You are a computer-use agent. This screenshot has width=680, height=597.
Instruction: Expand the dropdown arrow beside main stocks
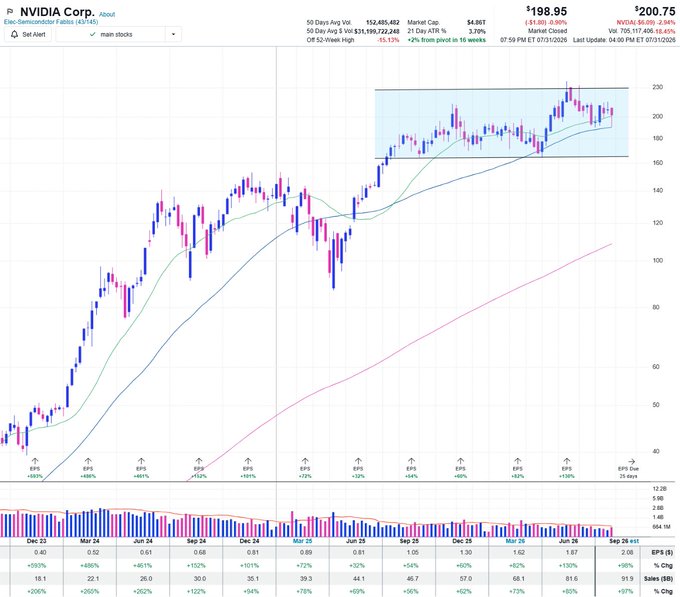(x=173, y=34)
